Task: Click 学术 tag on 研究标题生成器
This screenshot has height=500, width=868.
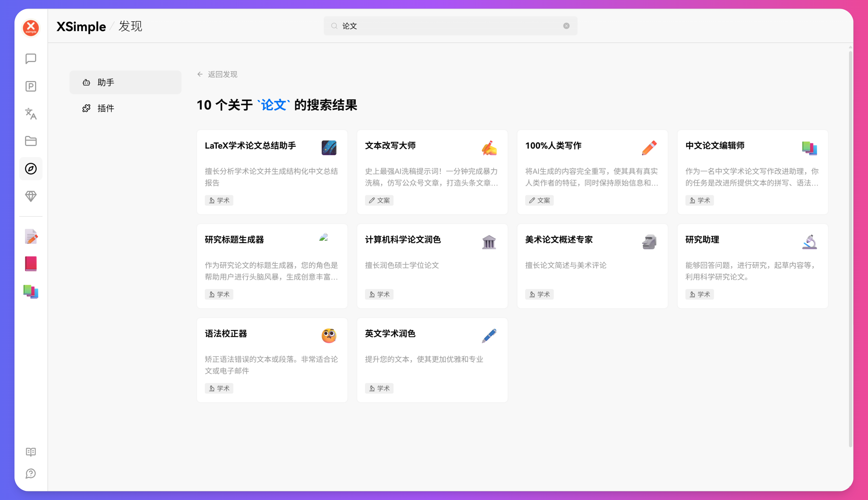Action: (219, 295)
